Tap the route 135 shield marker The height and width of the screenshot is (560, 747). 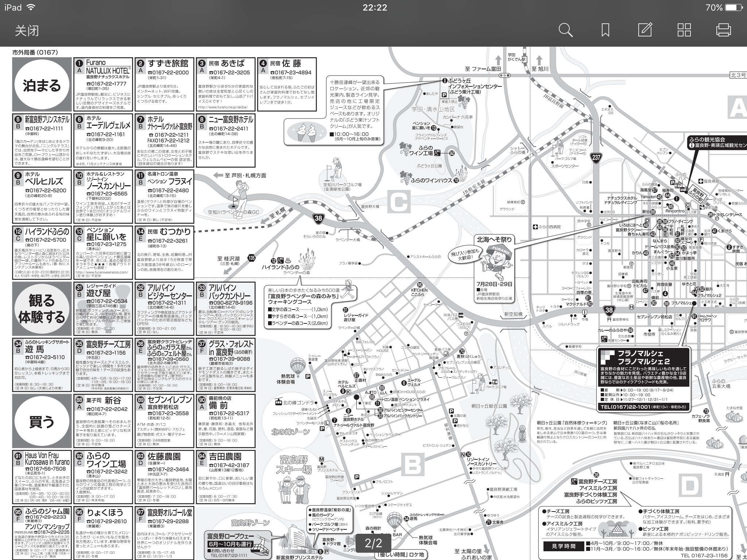[252, 258]
